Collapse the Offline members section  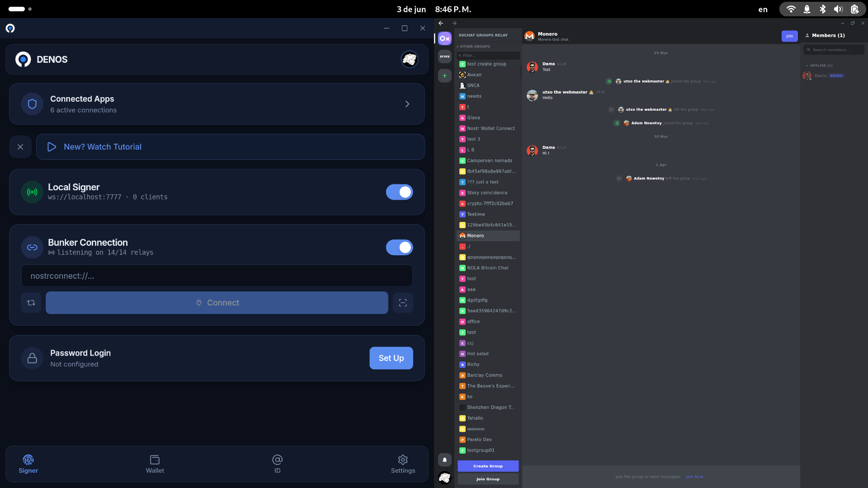click(819, 66)
